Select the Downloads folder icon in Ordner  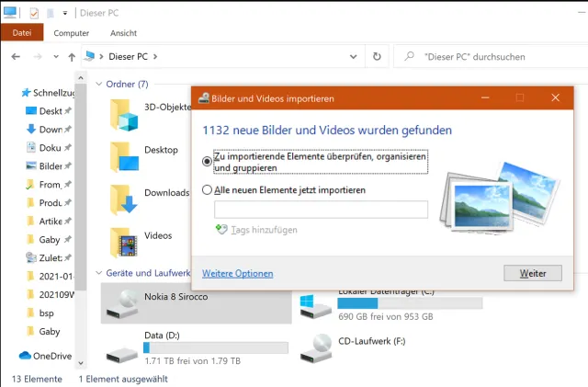[124, 199]
